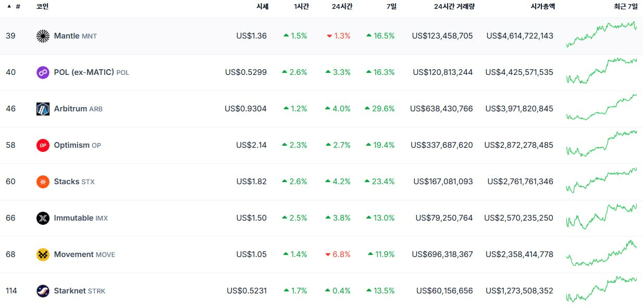Click Optimism price US$2.14
The width and height of the screenshot is (644, 308).
click(251, 145)
